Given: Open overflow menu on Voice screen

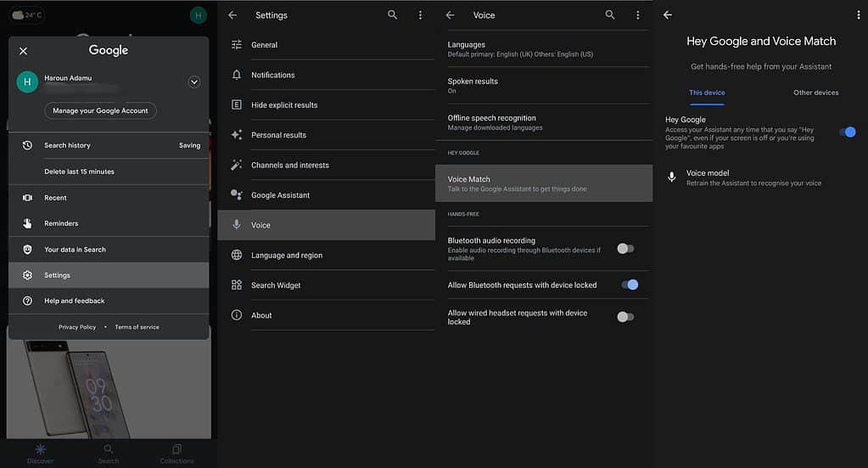Looking at the screenshot, I should 638,15.
